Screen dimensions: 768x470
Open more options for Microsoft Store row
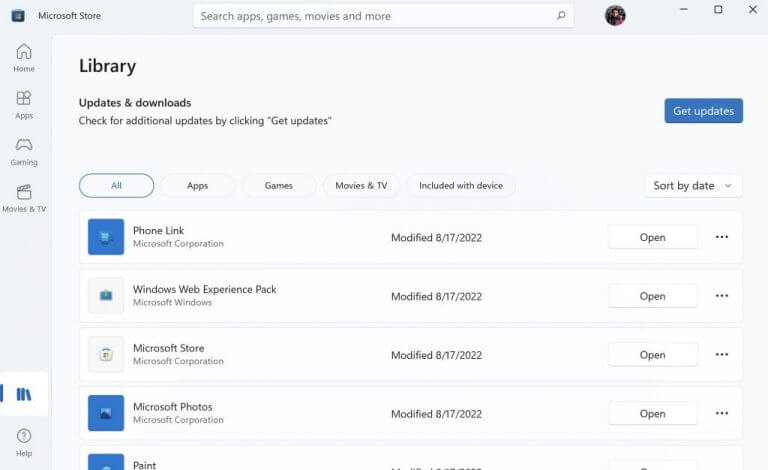click(721, 354)
